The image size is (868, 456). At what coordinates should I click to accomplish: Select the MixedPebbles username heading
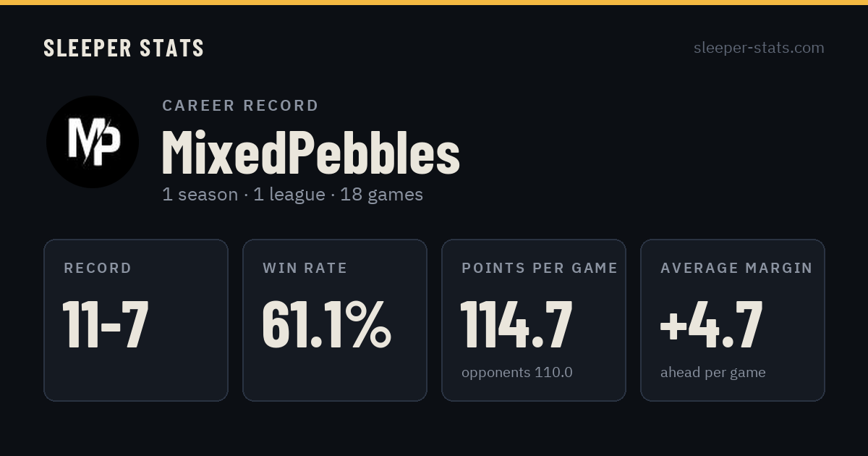click(x=311, y=153)
